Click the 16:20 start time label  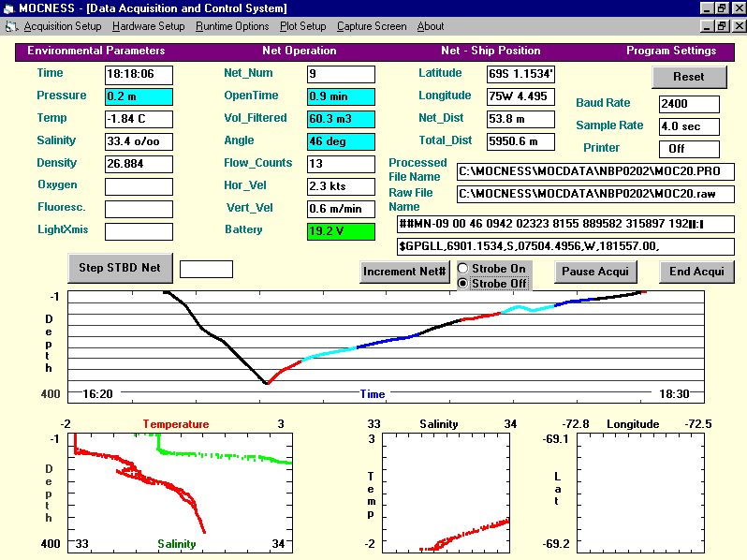[x=97, y=394]
